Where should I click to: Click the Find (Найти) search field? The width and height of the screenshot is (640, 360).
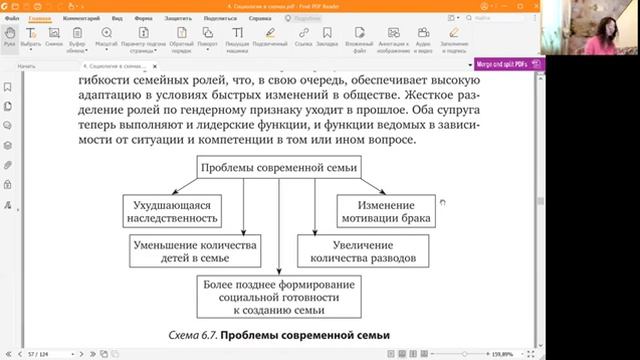[496, 18]
